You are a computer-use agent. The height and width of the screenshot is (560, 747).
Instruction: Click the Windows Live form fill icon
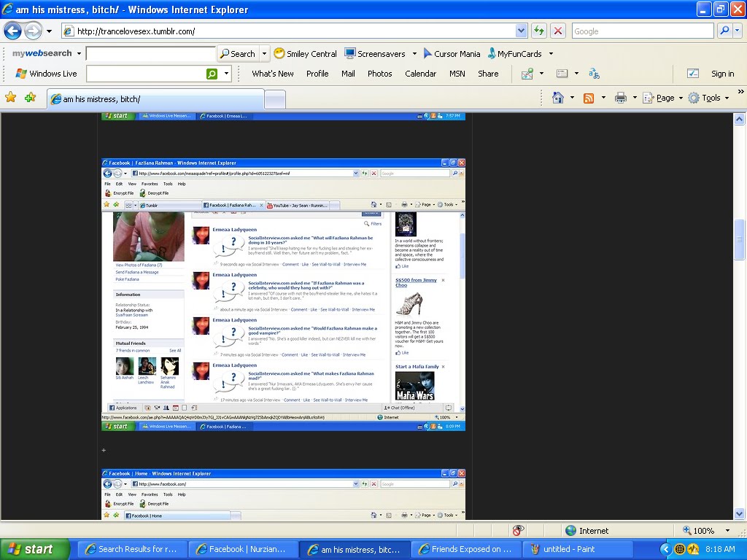click(x=562, y=74)
